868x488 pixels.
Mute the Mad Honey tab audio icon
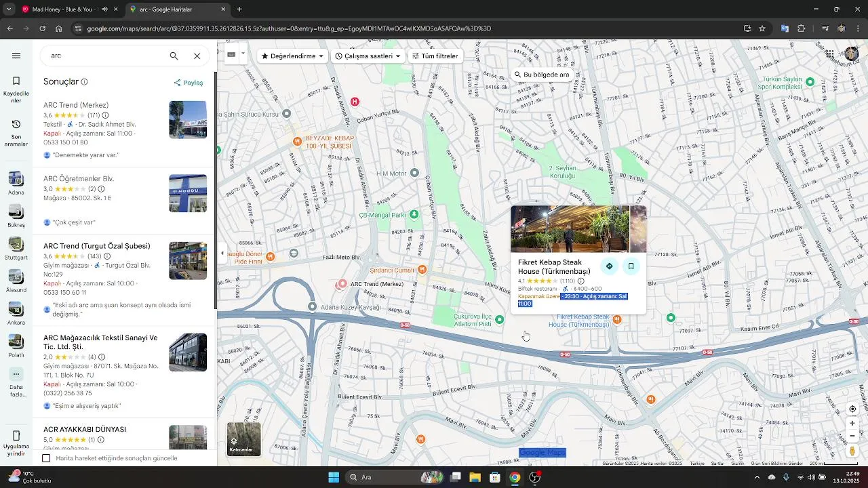tap(104, 9)
